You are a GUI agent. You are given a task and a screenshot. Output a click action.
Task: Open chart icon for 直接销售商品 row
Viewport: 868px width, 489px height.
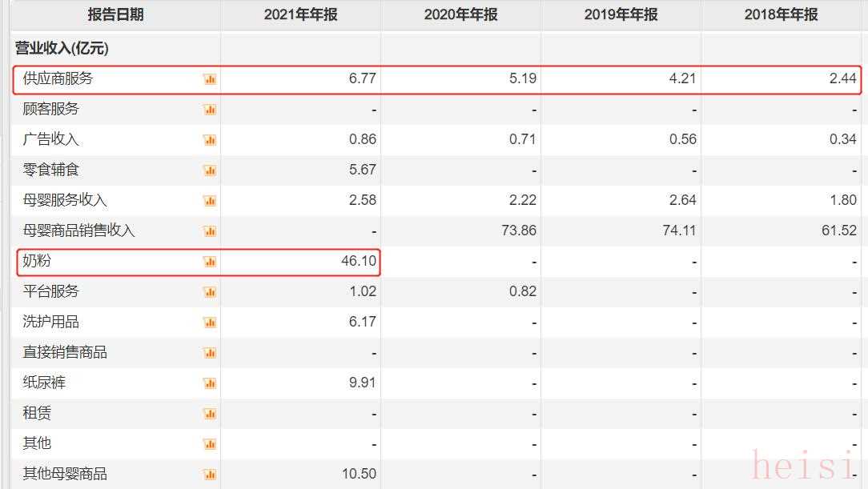tap(210, 353)
